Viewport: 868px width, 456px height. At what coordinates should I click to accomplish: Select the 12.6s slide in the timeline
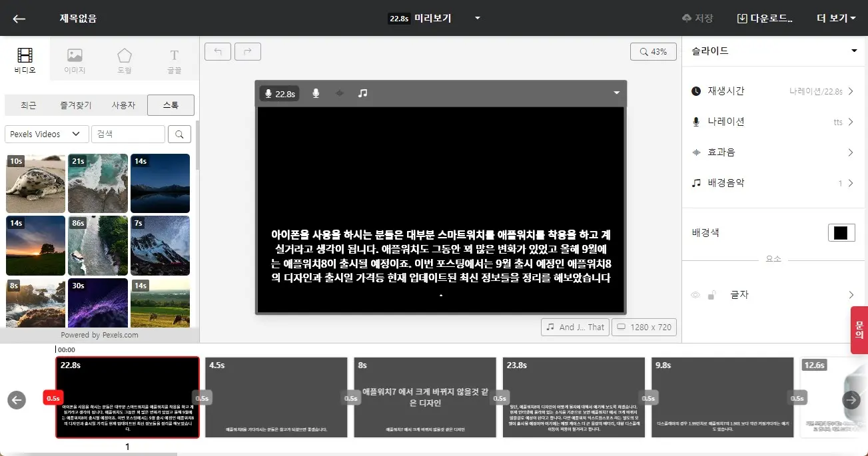(x=833, y=397)
